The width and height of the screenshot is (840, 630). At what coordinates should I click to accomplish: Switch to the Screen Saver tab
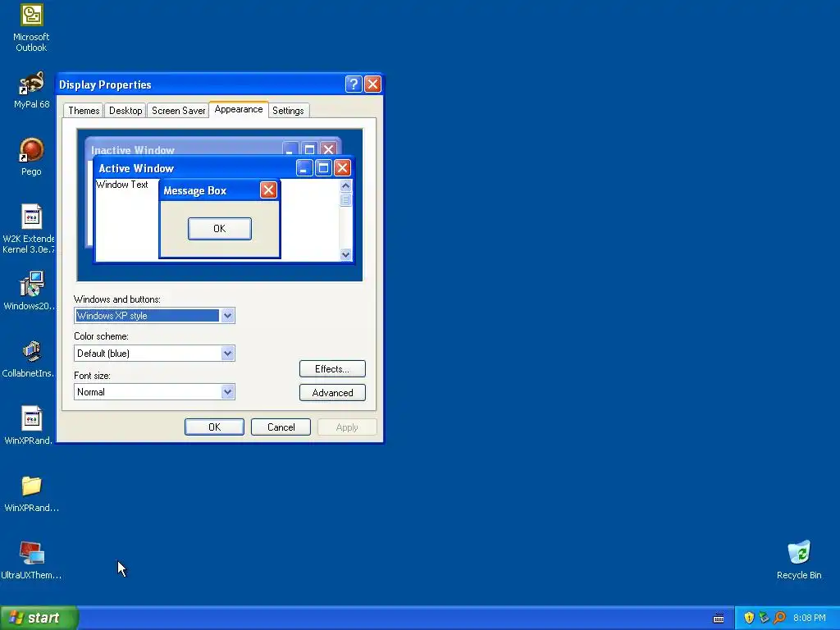point(178,111)
